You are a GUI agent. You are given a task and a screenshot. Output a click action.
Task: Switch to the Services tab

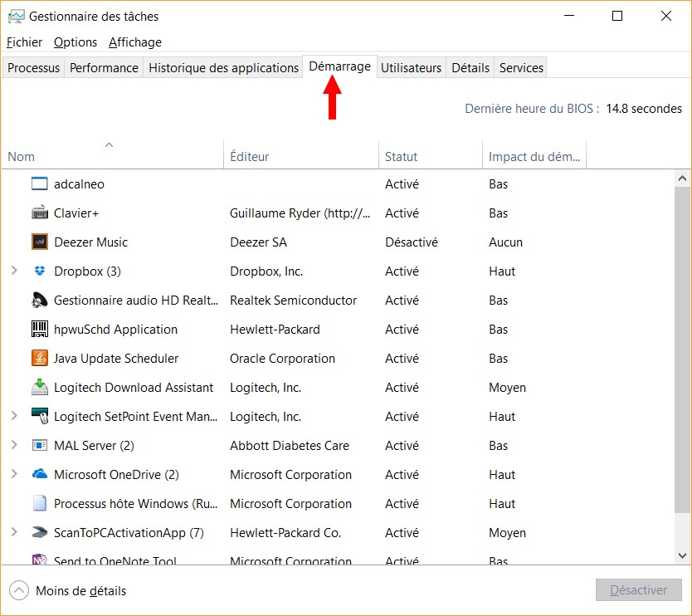pos(521,67)
